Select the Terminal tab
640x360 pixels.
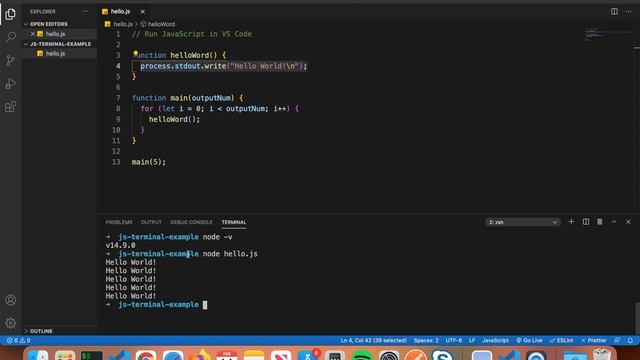(234, 222)
